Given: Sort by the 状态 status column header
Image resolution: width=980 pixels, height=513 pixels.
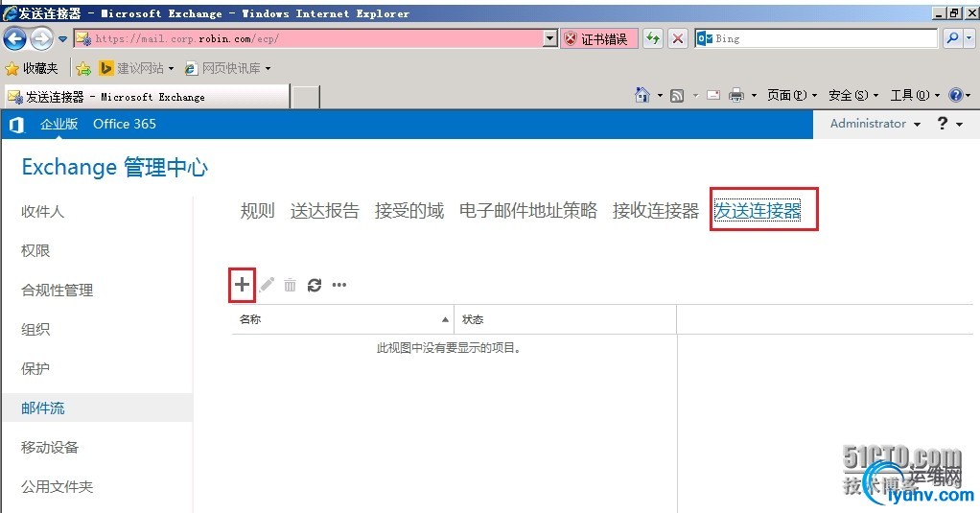Looking at the screenshot, I should (565, 319).
